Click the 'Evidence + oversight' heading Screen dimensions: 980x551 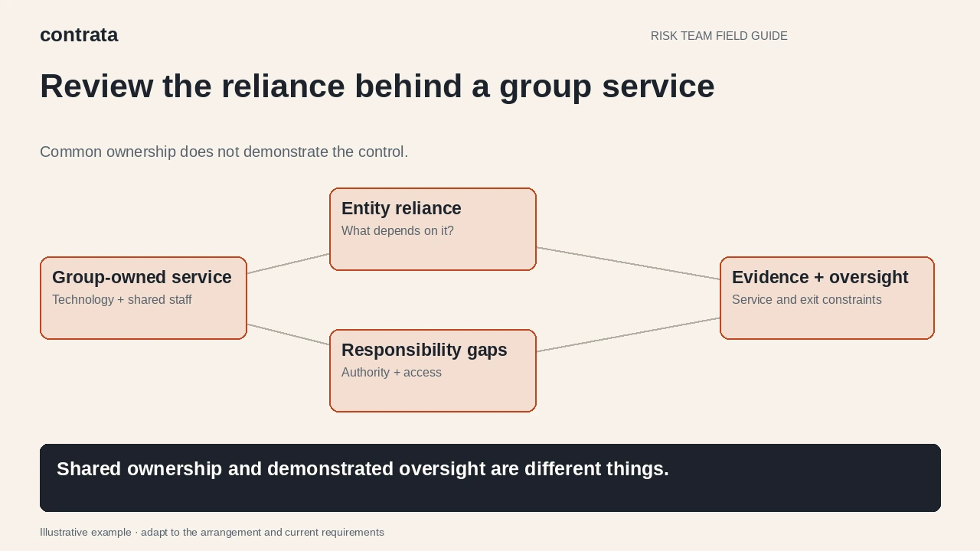click(x=820, y=277)
